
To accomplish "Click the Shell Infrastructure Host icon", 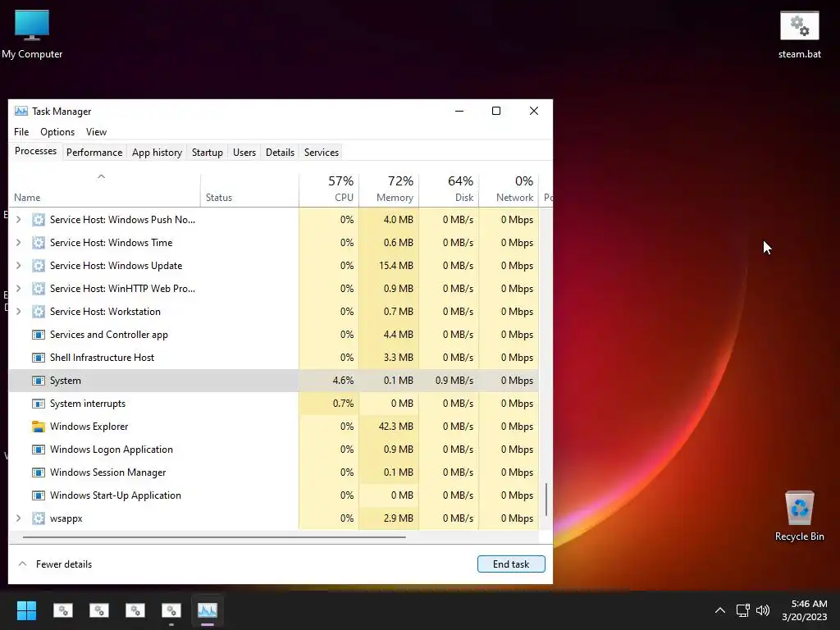I will [x=38, y=358].
